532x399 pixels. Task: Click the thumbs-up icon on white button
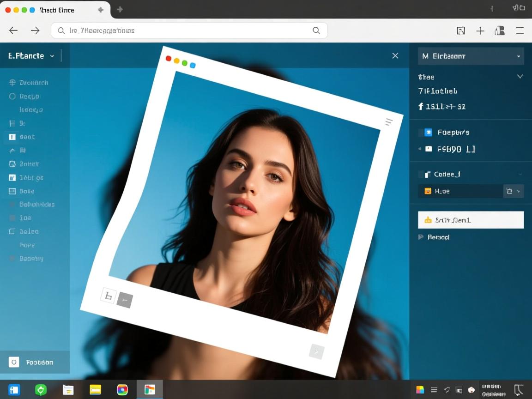pos(428,220)
